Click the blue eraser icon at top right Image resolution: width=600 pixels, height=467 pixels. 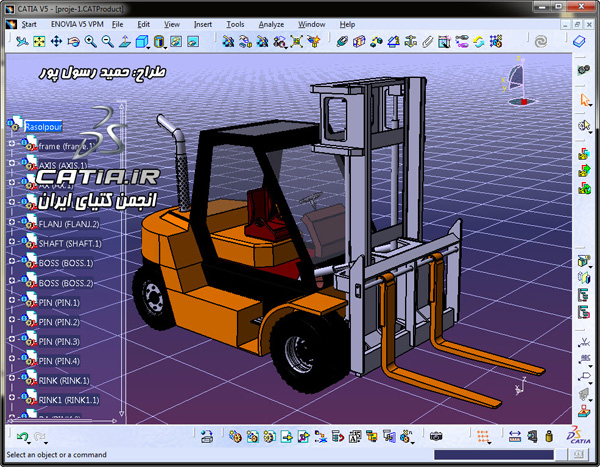579,41
